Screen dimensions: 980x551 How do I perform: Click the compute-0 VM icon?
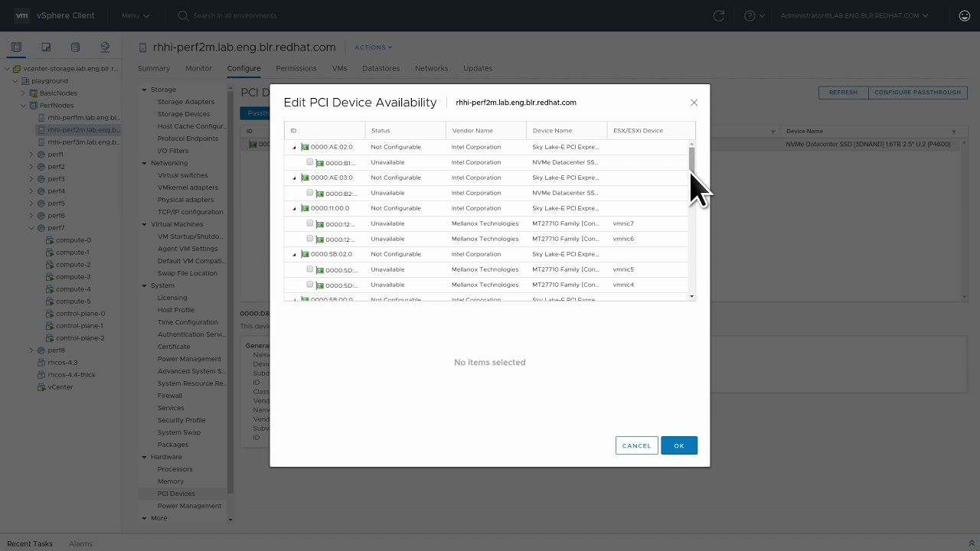(51, 240)
